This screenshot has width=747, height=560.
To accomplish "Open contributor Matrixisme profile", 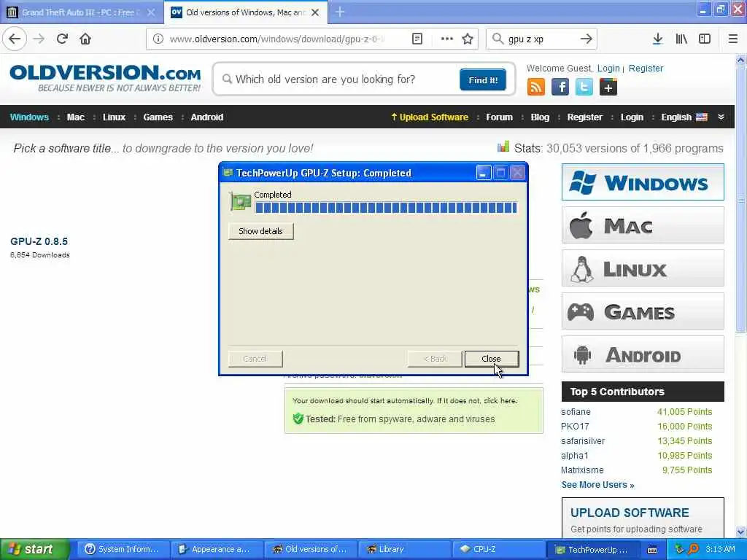I will point(582,470).
